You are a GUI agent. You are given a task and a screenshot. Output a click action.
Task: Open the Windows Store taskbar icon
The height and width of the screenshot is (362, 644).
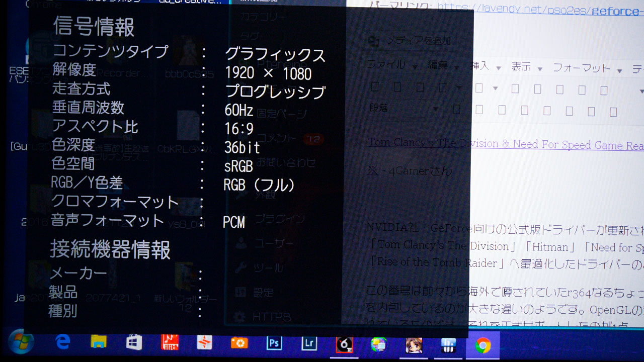click(x=134, y=343)
